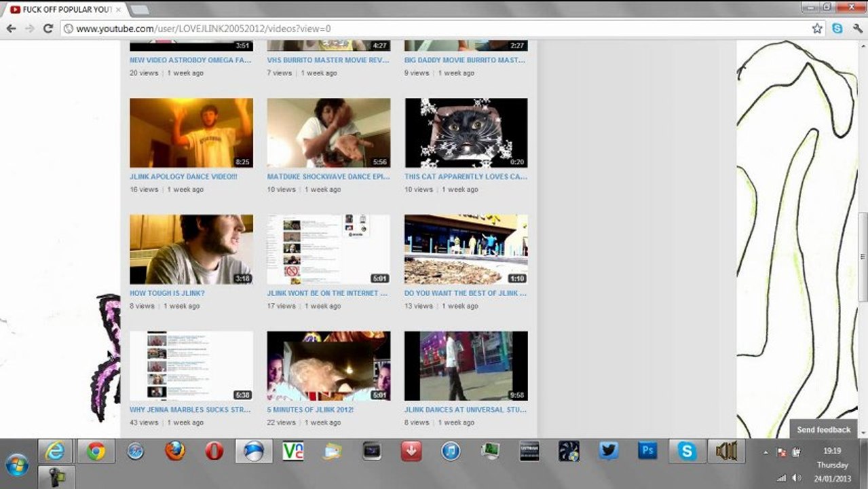868x489 pixels.
Task: Open a new browser tab
Action: pos(139,10)
